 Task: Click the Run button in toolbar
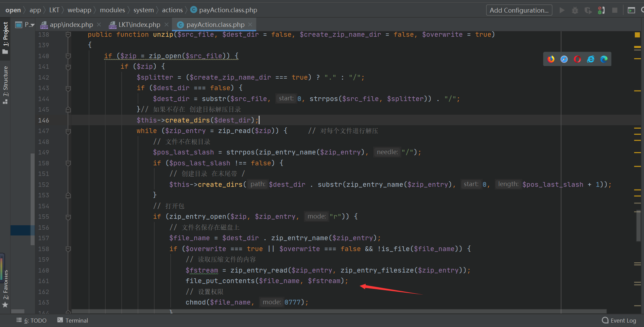point(562,10)
